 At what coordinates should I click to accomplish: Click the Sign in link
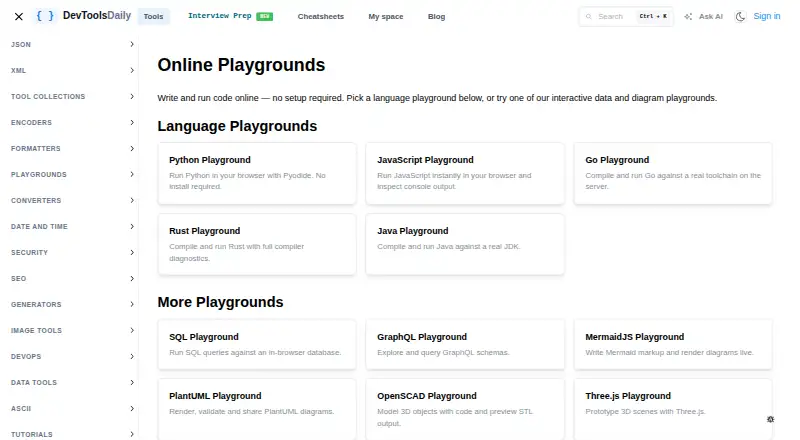[x=767, y=16]
